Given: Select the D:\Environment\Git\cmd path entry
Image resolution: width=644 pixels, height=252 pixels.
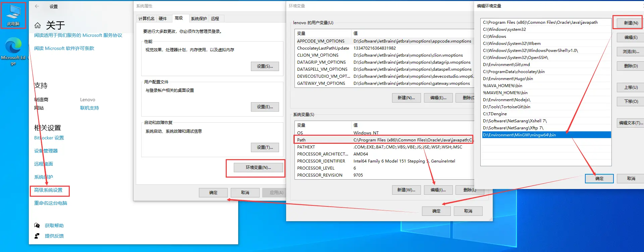Looking at the screenshot, I should point(546,65).
